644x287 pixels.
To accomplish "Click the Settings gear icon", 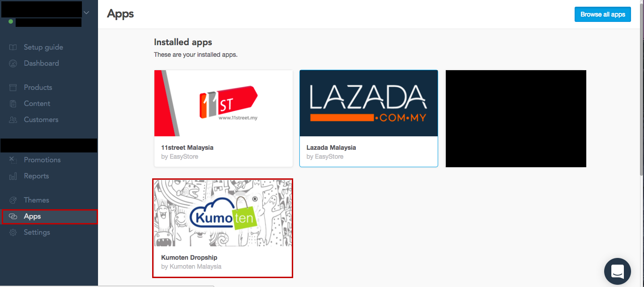I will pyautogui.click(x=13, y=232).
